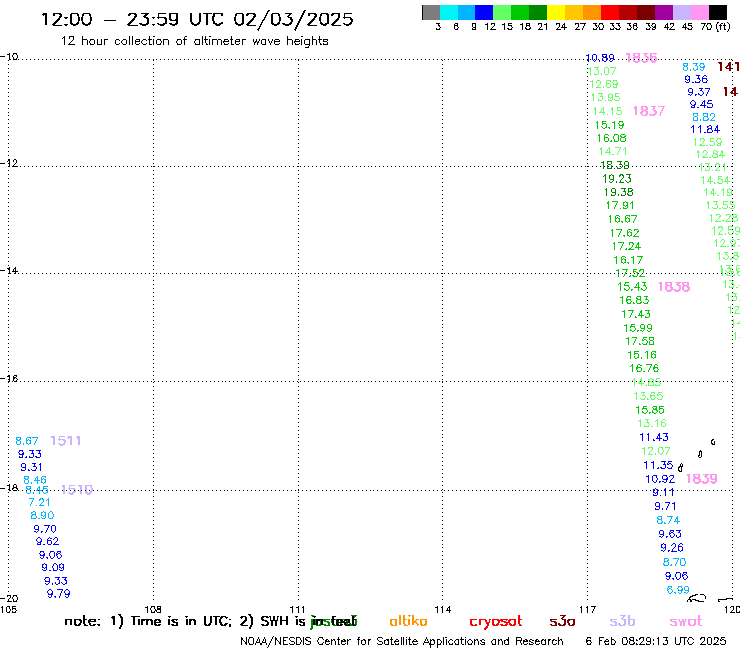Click wave height value 16.76

tap(644, 368)
